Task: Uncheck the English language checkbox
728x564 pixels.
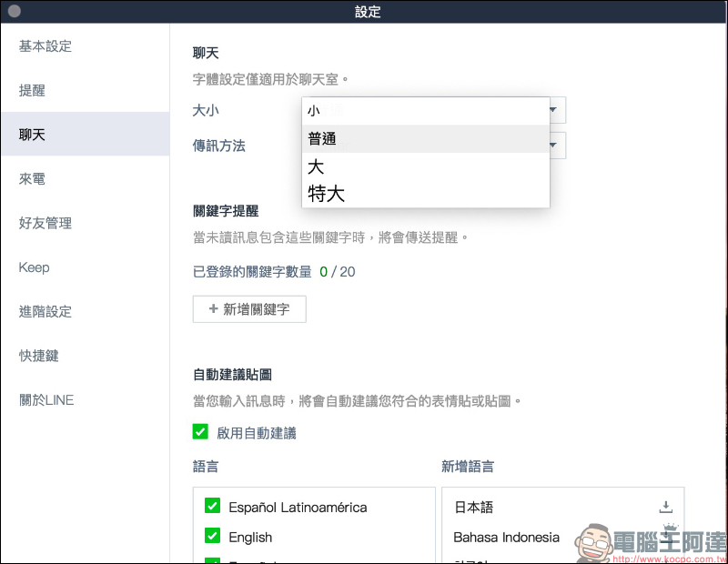Action: (x=213, y=536)
